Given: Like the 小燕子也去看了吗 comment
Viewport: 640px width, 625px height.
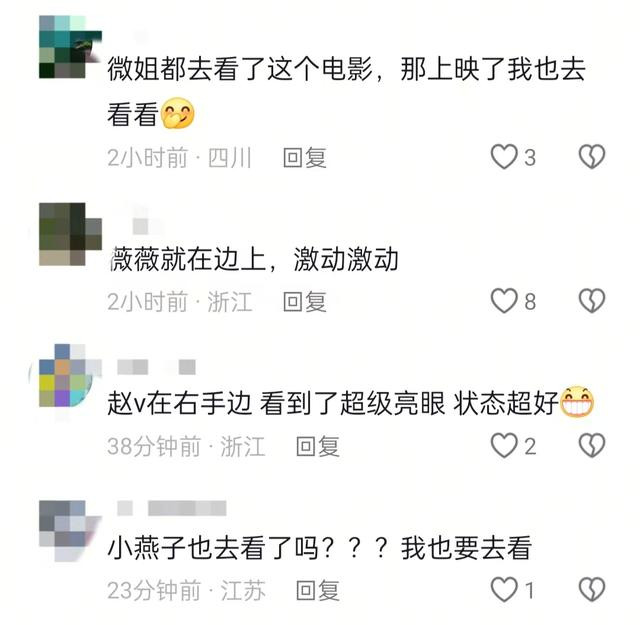Looking at the screenshot, I should coord(504,589).
